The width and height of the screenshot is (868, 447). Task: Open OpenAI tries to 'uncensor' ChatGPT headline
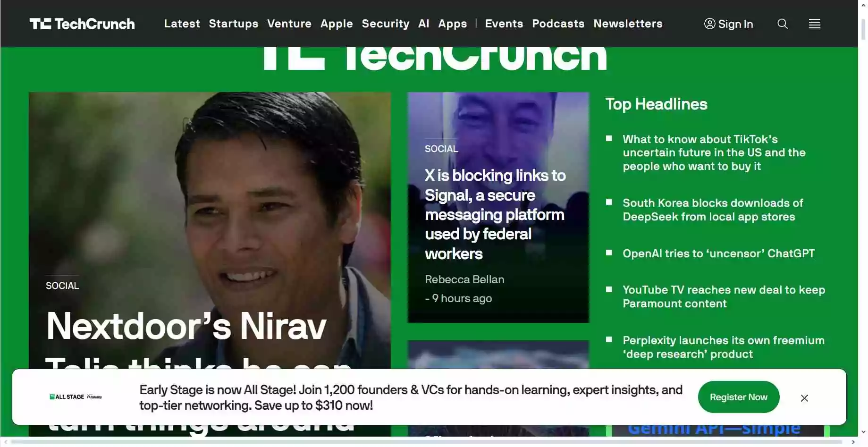[718, 253]
